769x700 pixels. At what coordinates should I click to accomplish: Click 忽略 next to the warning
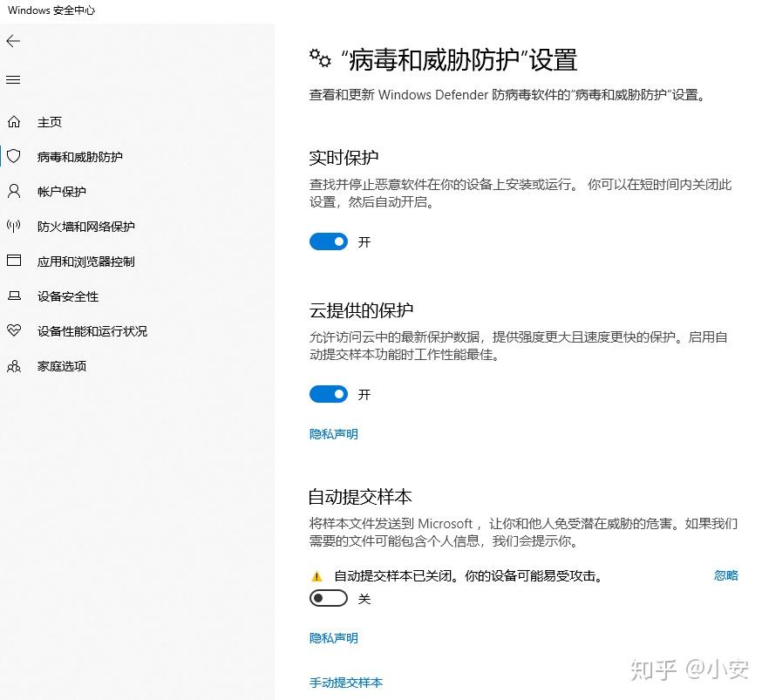726,575
